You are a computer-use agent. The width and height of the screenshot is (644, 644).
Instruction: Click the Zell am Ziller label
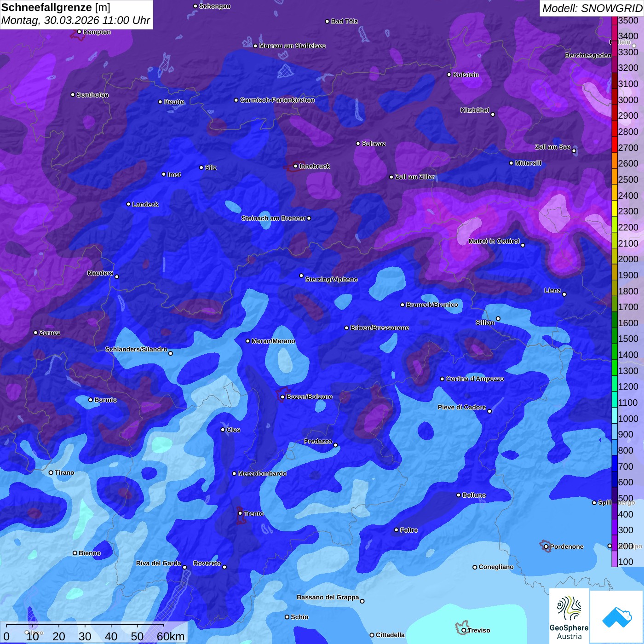pos(415,177)
